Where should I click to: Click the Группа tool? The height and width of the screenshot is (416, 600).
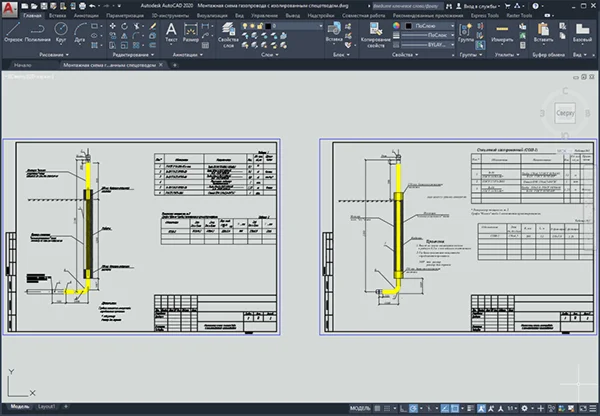point(465,32)
